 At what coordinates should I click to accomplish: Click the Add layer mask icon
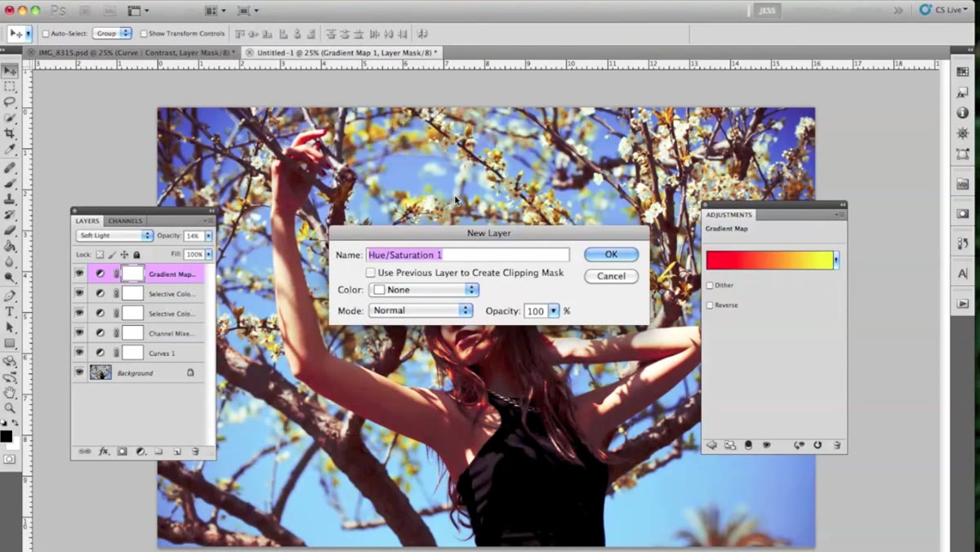[122, 451]
